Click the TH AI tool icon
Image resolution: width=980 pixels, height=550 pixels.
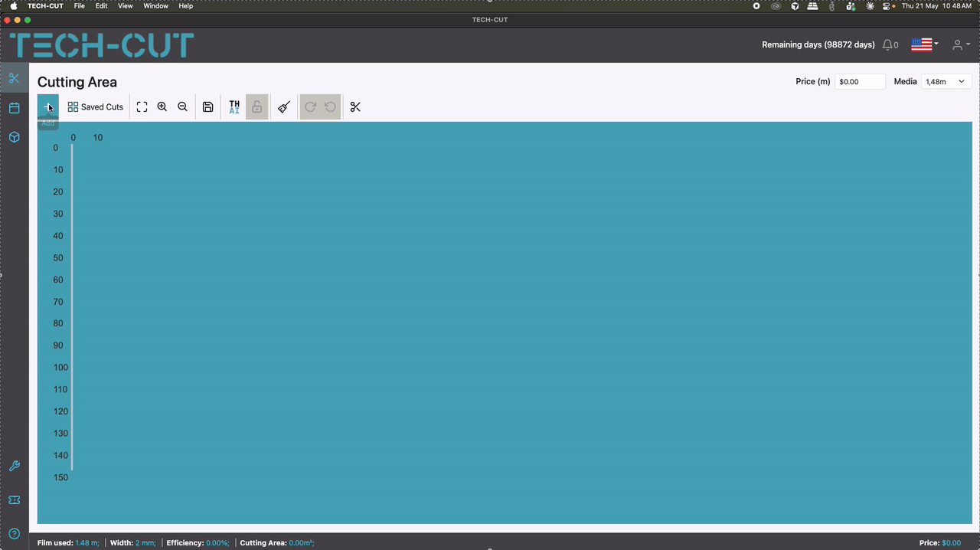[x=234, y=107]
